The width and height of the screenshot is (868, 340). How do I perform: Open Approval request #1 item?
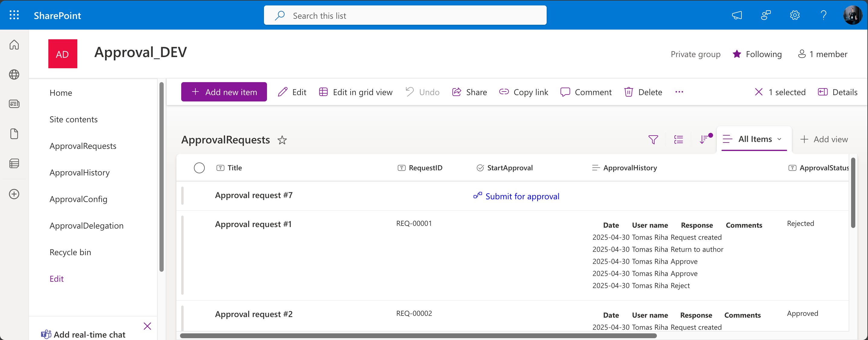[x=253, y=224]
